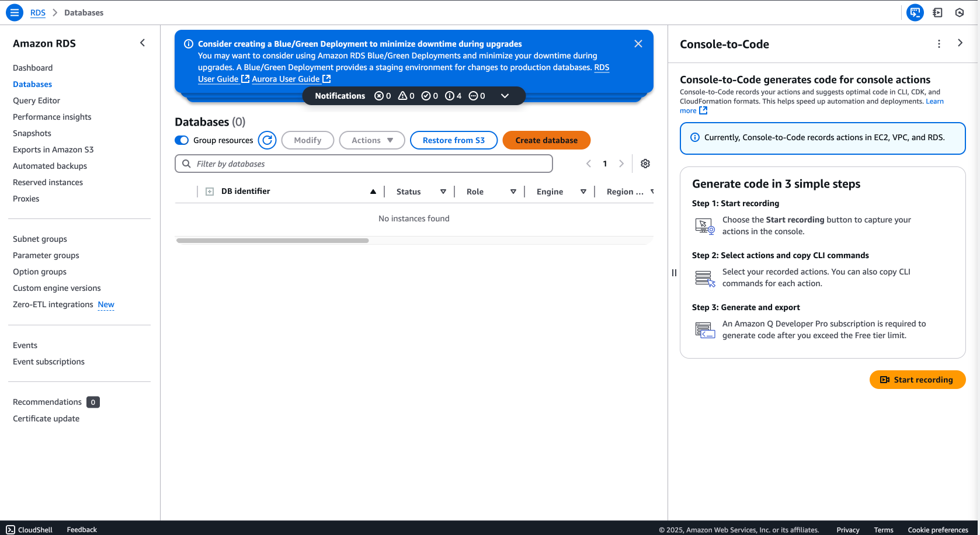Screen dimensions: 980x535
Task: Toggle Group resources switch
Action: pos(182,140)
